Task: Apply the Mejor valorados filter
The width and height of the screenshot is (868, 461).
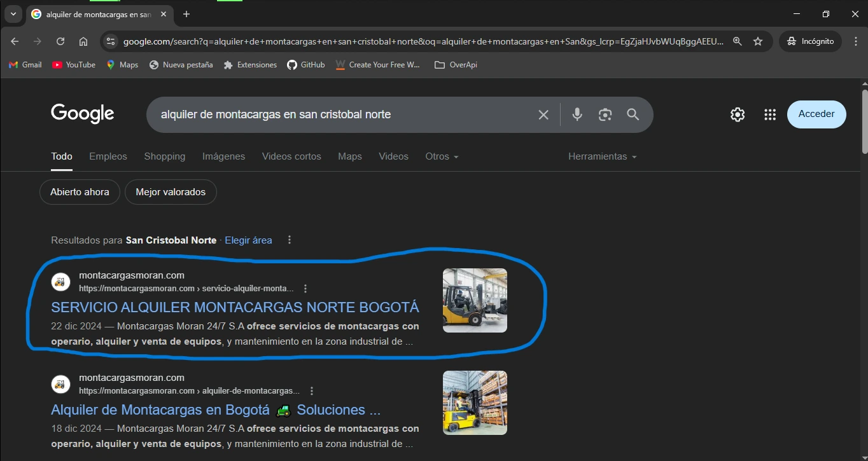Action: coord(171,192)
